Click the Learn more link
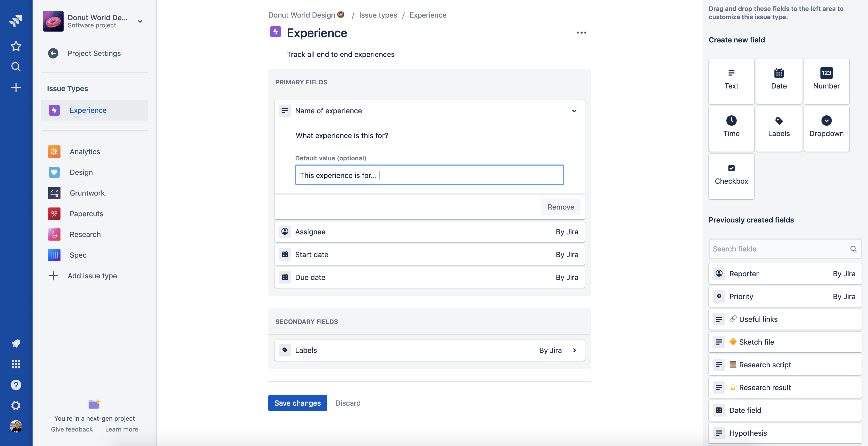868x446 pixels. (121, 429)
